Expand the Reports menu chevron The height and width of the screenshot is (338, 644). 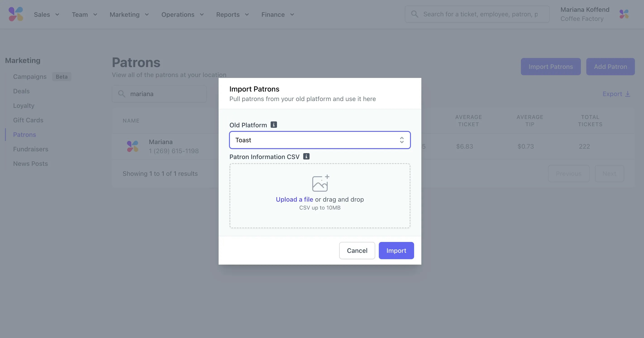[x=247, y=14]
